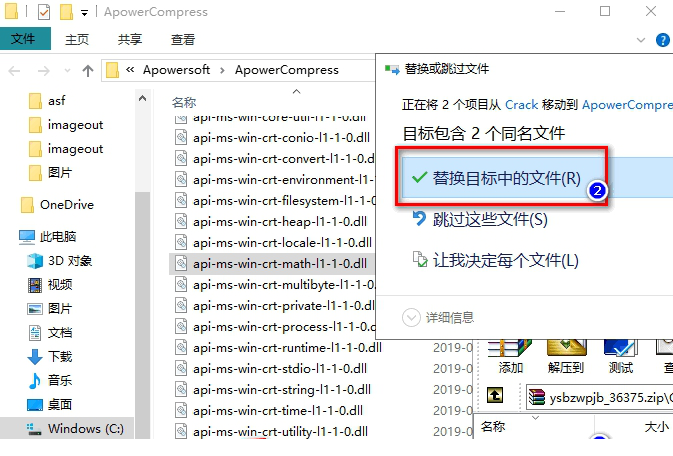The height and width of the screenshot is (456, 673).
Task: Click the navigation pane scroll up arrow
Action: coord(142,98)
